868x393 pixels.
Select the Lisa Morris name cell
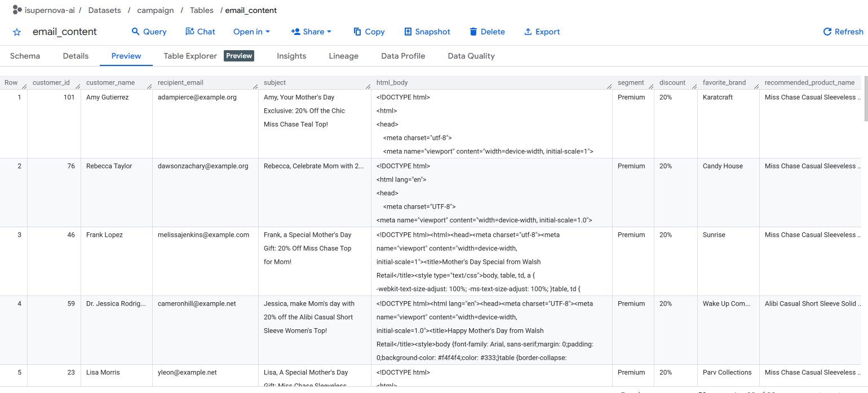[x=117, y=376]
